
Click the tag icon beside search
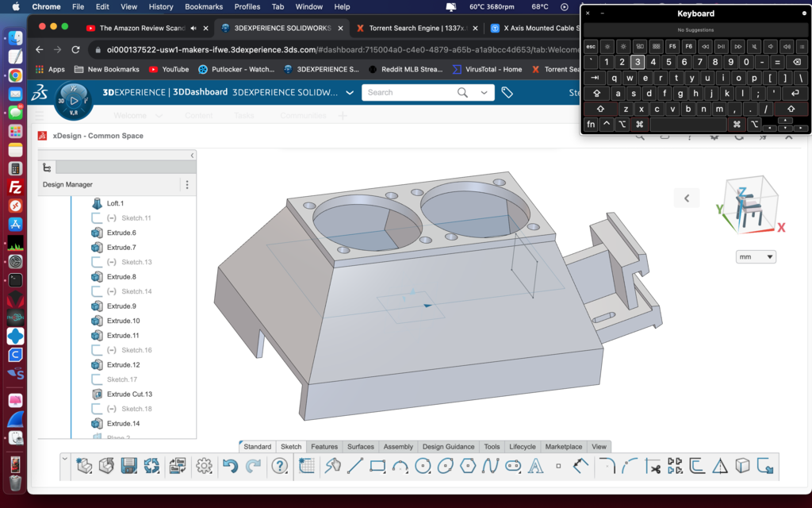pos(507,92)
